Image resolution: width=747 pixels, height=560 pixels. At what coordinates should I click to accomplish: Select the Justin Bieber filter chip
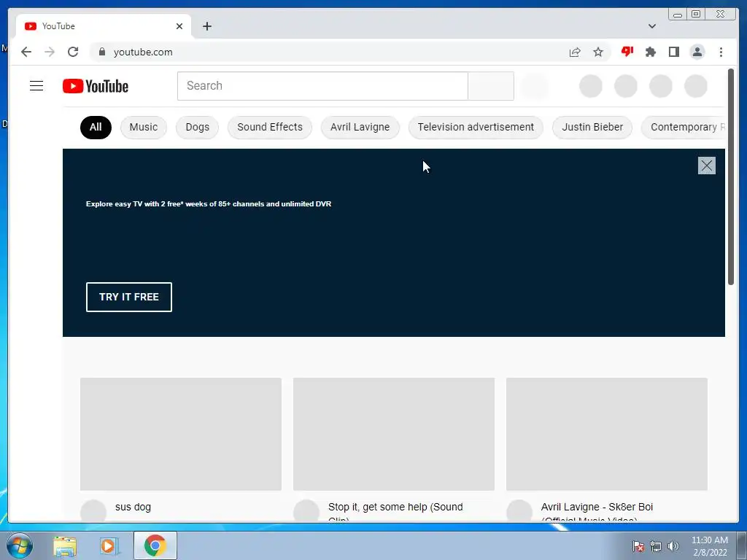coord(592,127)
